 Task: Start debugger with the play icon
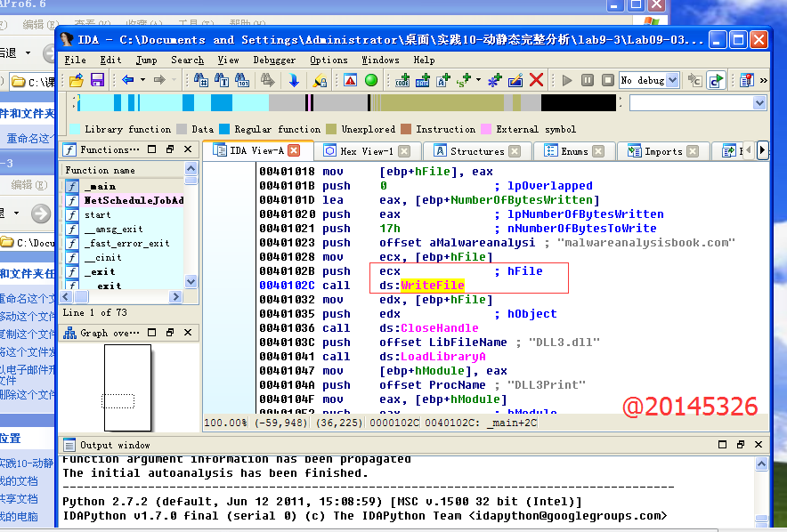click(x=567, y=80)
